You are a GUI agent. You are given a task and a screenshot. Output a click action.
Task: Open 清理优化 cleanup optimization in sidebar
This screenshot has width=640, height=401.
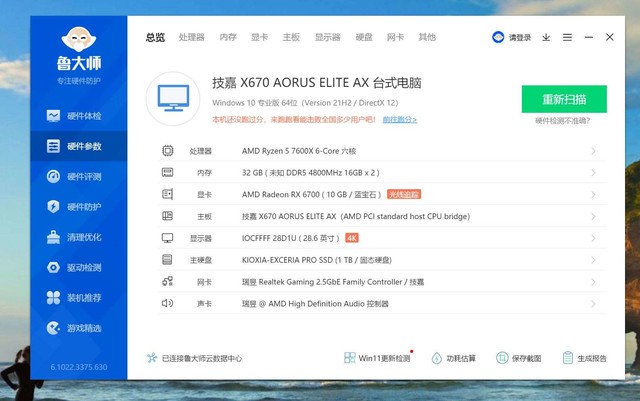click(78, 237)
